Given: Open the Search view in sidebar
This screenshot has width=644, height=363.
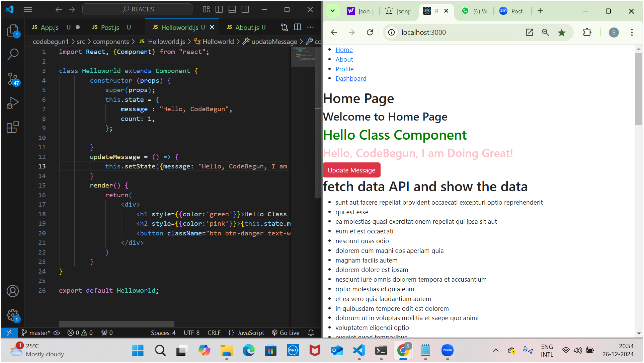Looking at the screenshot, I should click(13, 54).
